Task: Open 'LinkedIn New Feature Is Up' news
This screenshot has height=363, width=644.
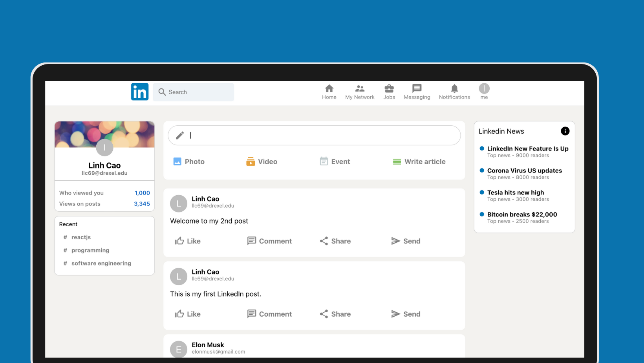Action: 528,148
